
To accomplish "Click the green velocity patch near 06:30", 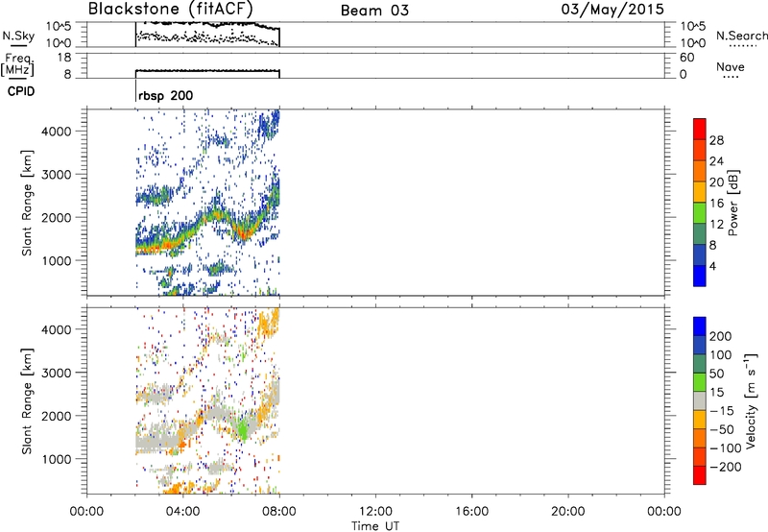I will coord(243,429).
